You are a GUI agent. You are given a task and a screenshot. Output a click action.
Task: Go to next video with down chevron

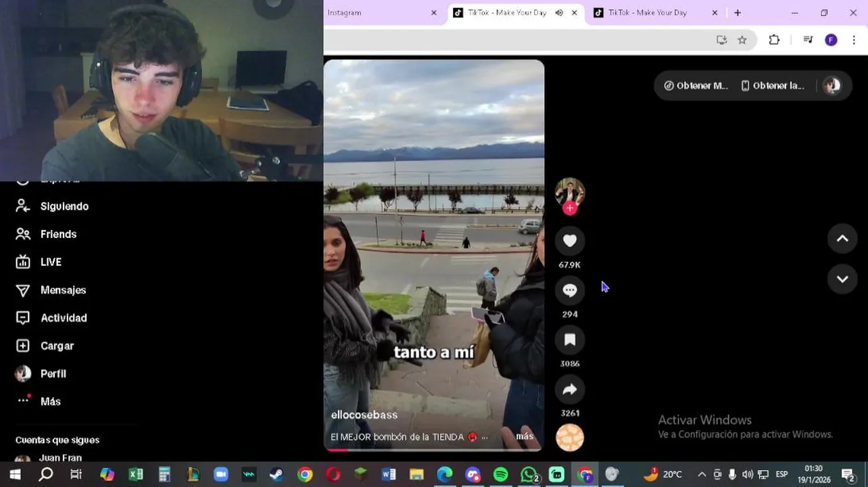842,279
